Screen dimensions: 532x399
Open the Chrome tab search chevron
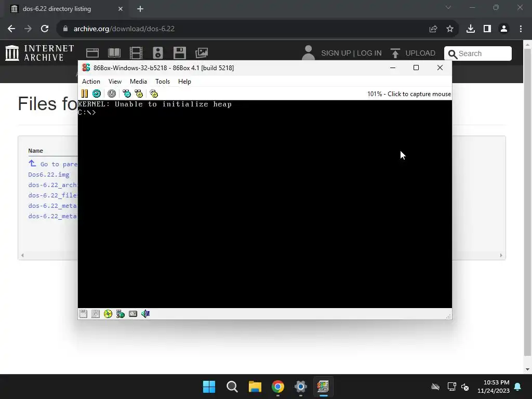(448, 7)
